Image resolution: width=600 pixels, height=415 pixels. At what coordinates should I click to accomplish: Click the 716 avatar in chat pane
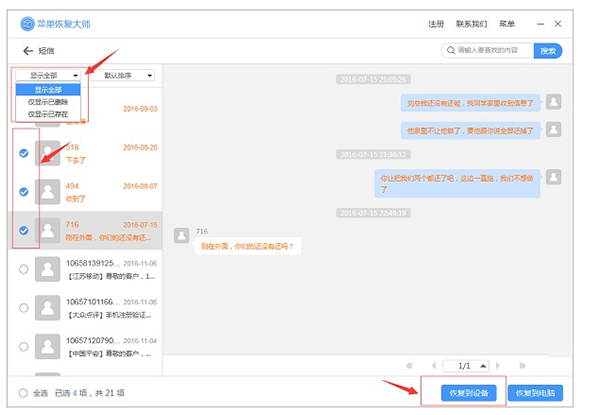[x=181, y=236]
